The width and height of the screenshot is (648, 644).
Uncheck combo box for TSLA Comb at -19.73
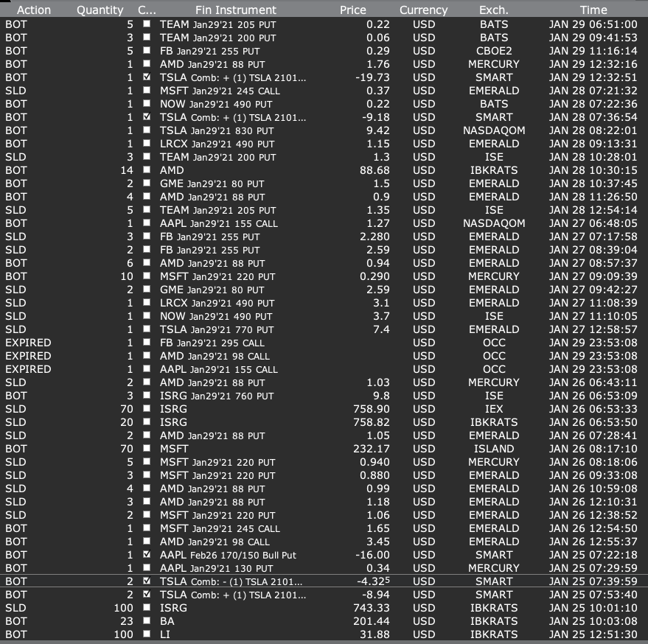click(147, 77)
